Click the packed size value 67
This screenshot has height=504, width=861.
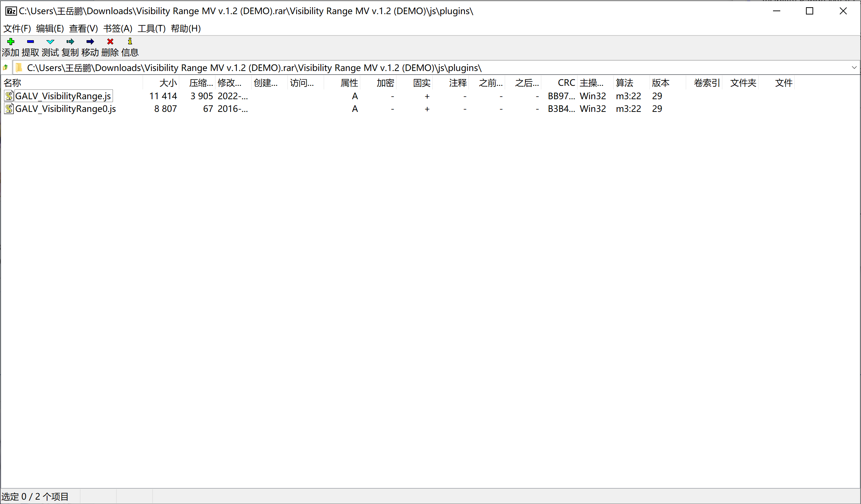click(x=208, y=109)
